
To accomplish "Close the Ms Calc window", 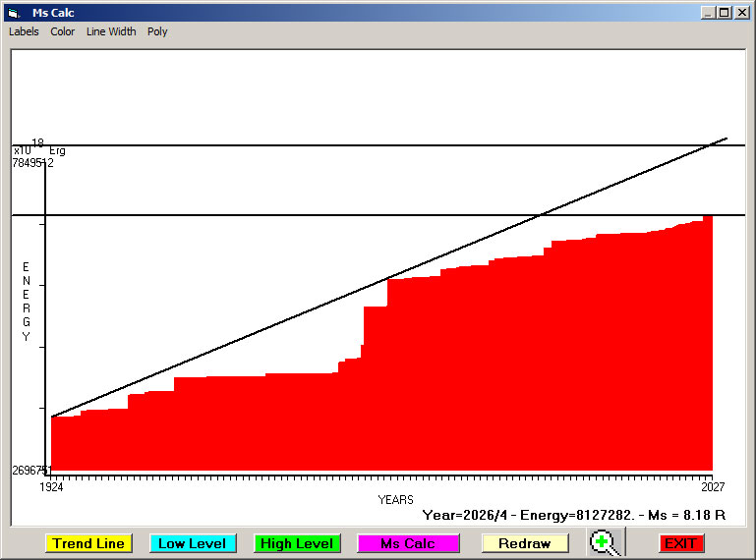I will coord(741,13).
